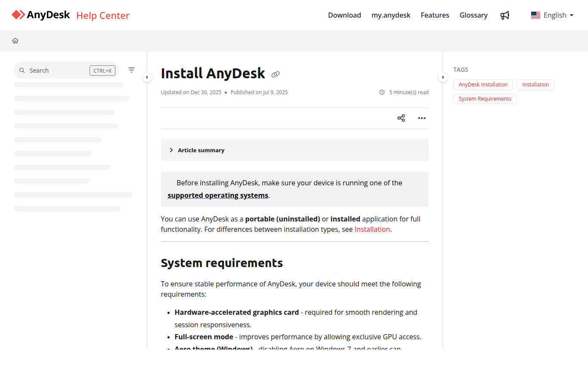Go to my.anydesk link
This screenshot has width=588, height=387.
tap(391, 15)
